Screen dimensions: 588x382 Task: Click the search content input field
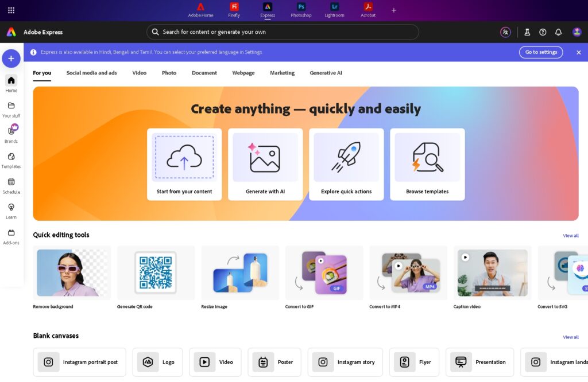point(283,32)
